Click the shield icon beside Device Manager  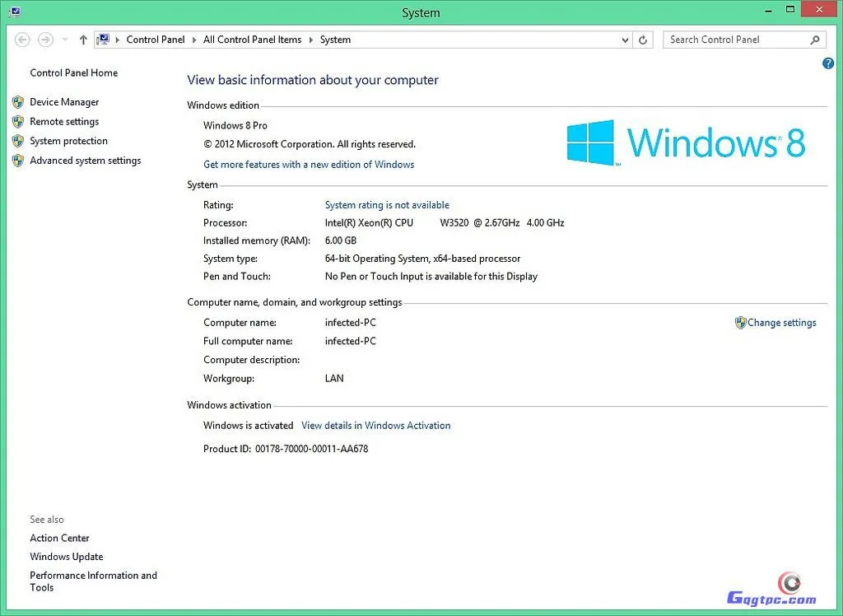[x=18, y=102]
